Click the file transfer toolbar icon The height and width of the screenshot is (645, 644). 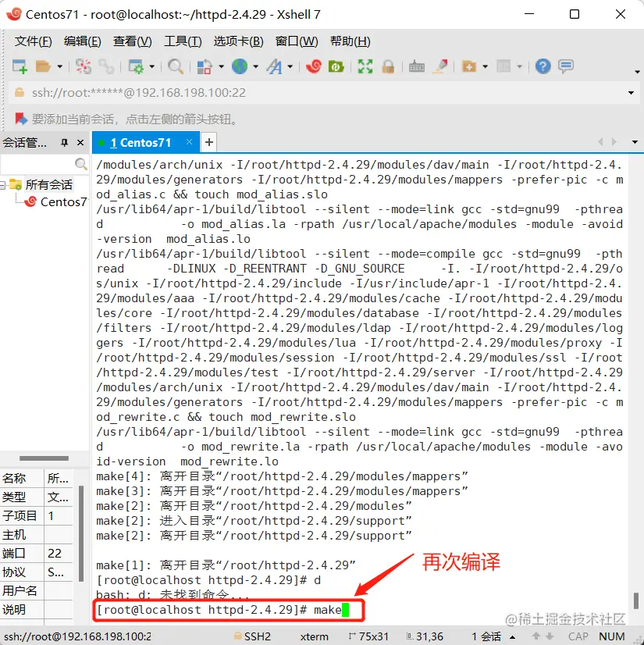point(205,66)
